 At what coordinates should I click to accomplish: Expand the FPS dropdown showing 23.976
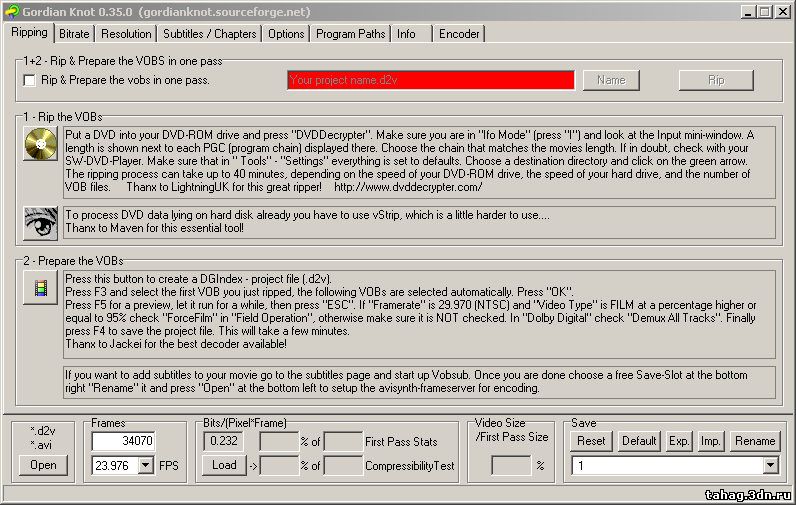(145, 465)
